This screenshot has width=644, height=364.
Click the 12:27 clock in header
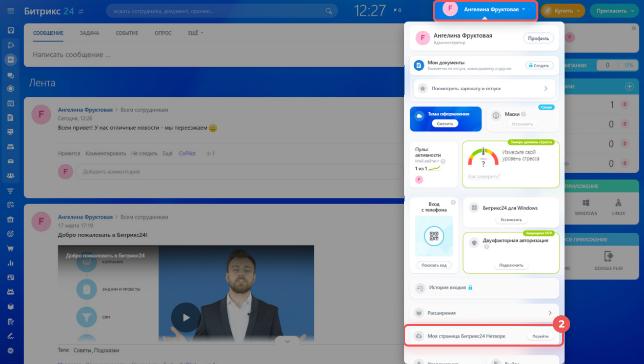[x=370, y=10]
